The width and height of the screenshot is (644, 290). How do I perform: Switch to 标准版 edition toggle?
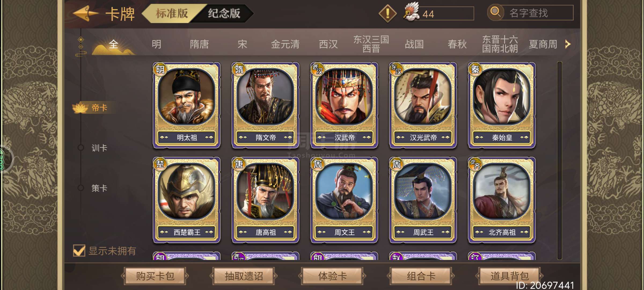[172, 13]
